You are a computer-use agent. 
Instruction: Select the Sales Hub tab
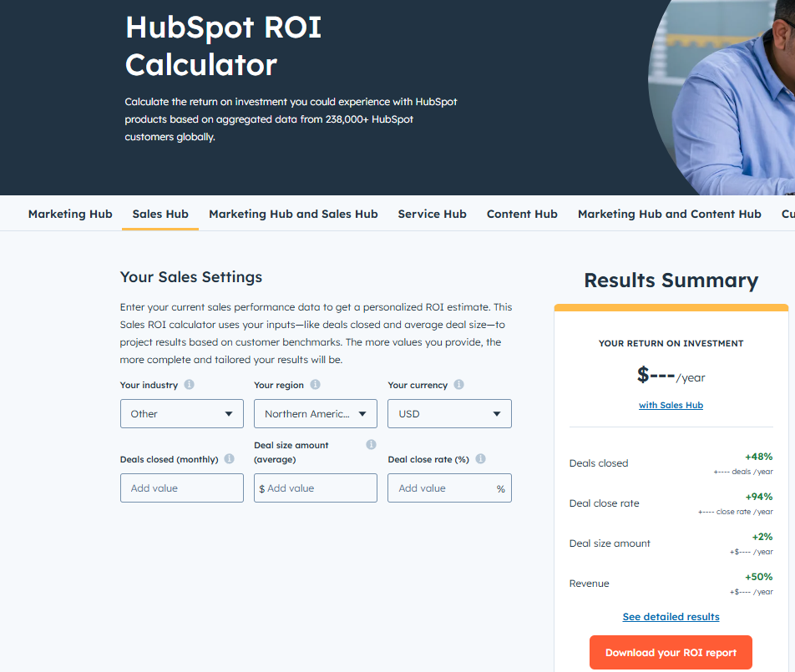(x=160, y=214)
